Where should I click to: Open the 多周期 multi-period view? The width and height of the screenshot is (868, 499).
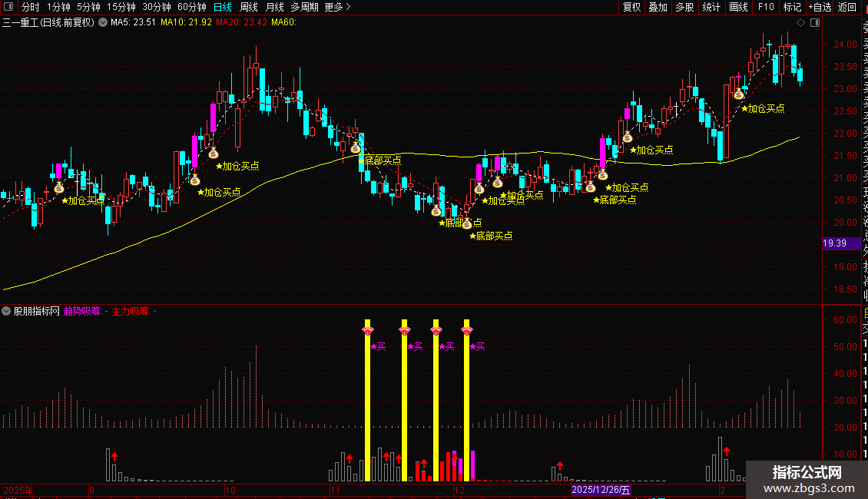coord(304,7)
